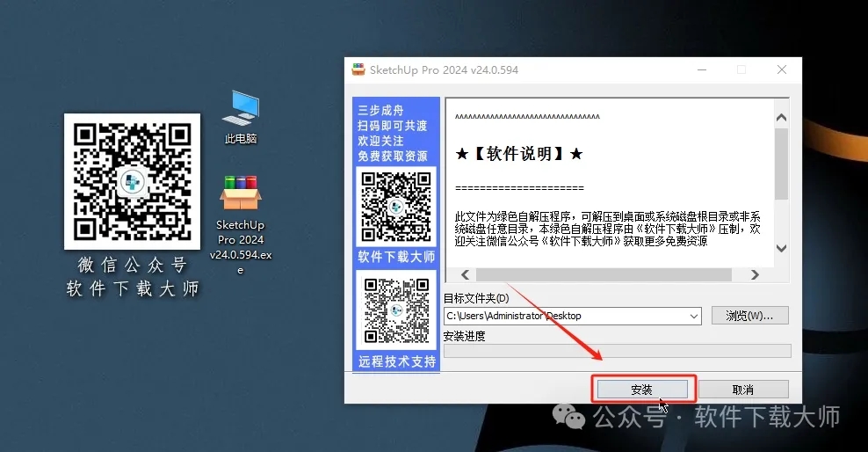Click the 软件下载大师 sidebar caption
This screenshot has height=452, width=868.
coord(396,257)
